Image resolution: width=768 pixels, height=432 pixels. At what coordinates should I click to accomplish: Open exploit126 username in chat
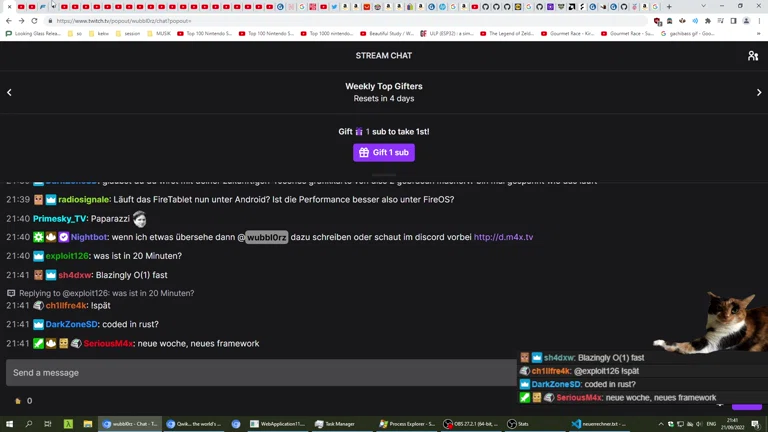tap(67, 256)
